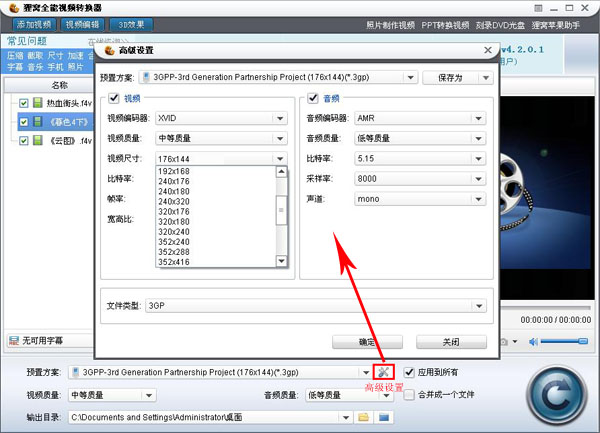600x433 pixels.
Task: Click the snapshot camera icon under preview
Action: [x=504, y=342]
